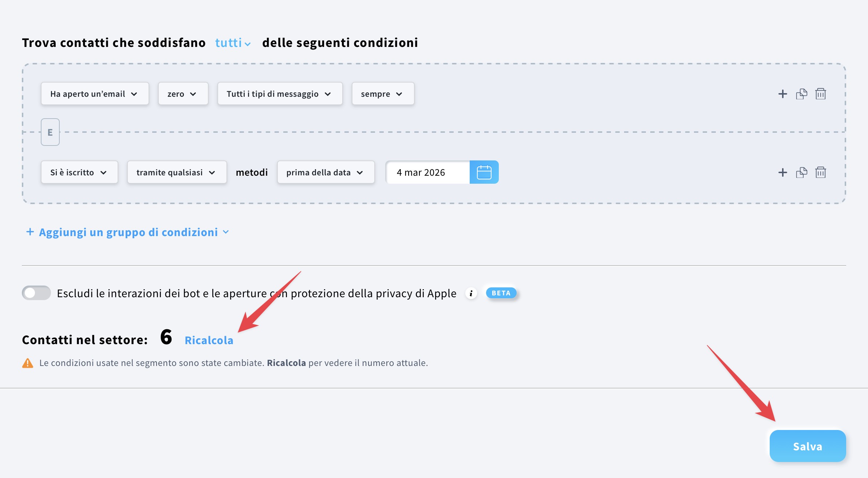Enable excluding bot interactions and Apple privacy opens
Image resolution: width=868 pixels, height=478 pixels.
click(36, 292)
